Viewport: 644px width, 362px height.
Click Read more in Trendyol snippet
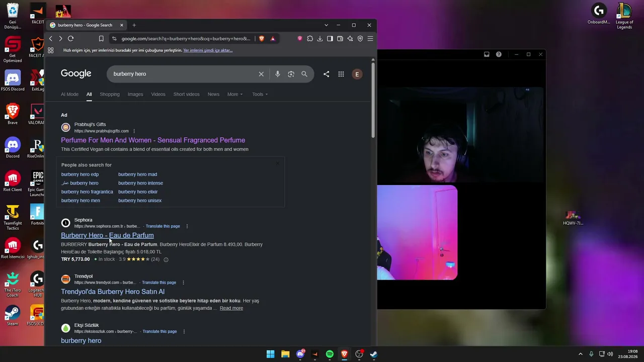[231, 308]
